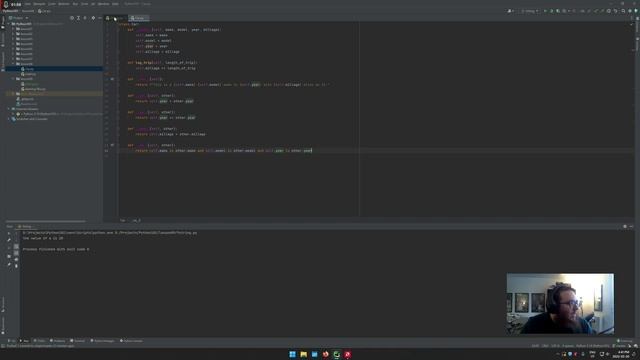The height and width of the screenshot is (360, 640).
Task: Open the run configuration dropdown
Action: (x=530, y=11)
